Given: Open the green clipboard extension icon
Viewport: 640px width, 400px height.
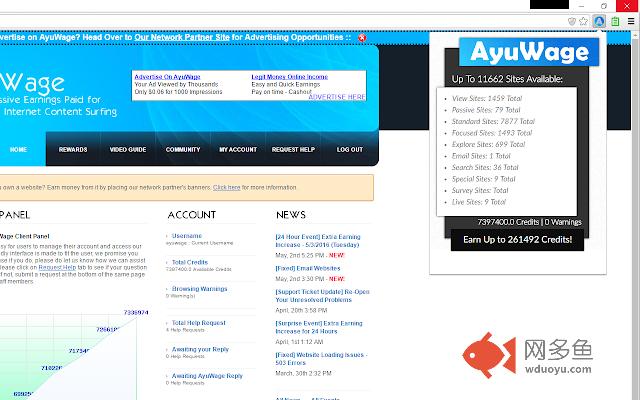Looking at the screenshot, I should tap(615, 21).
